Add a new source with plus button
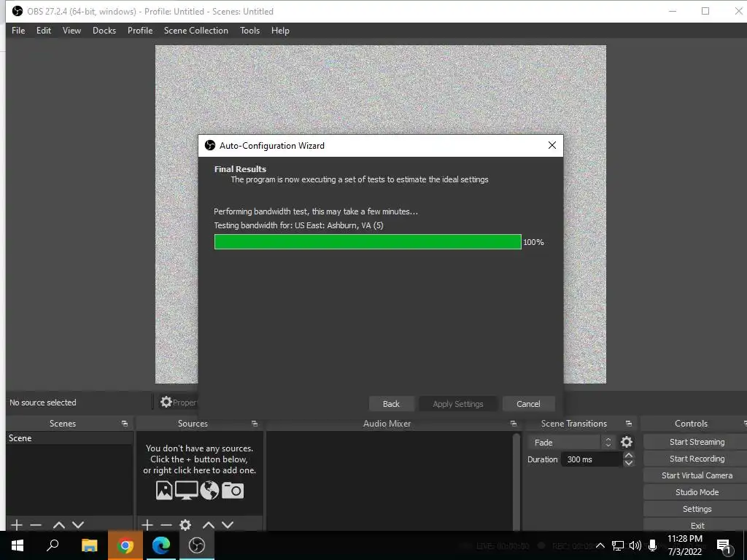 tap(147, 525)
